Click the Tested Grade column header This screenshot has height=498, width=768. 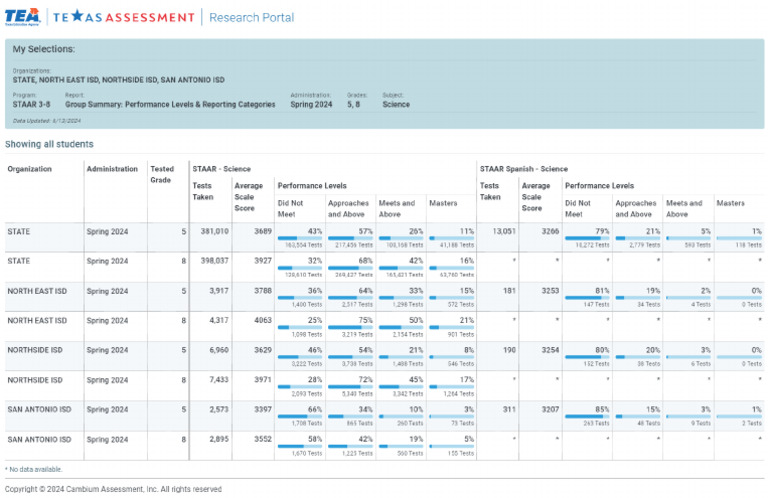(x=161, y=174)
